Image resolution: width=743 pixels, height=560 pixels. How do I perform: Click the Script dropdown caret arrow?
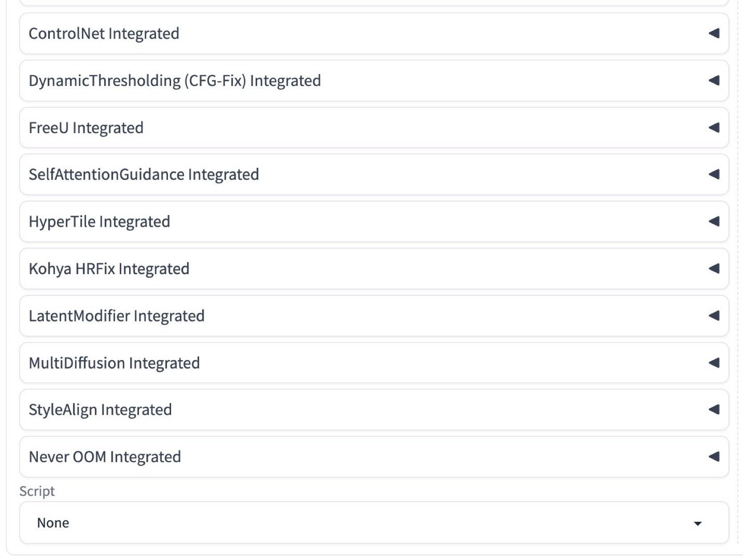[x=698, y=523]
